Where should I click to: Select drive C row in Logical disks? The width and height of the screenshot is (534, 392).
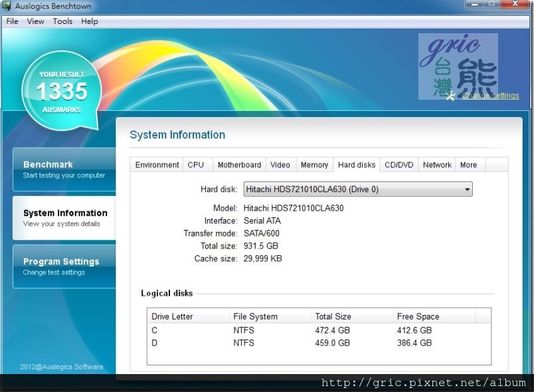click(x=319, y=330)
